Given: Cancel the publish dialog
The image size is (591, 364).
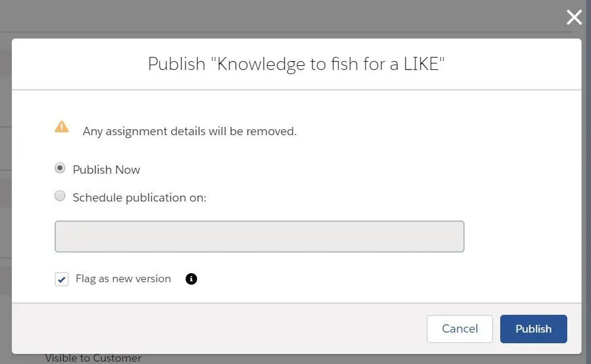Looking at the screenshot, I should [x=459, y=329].
